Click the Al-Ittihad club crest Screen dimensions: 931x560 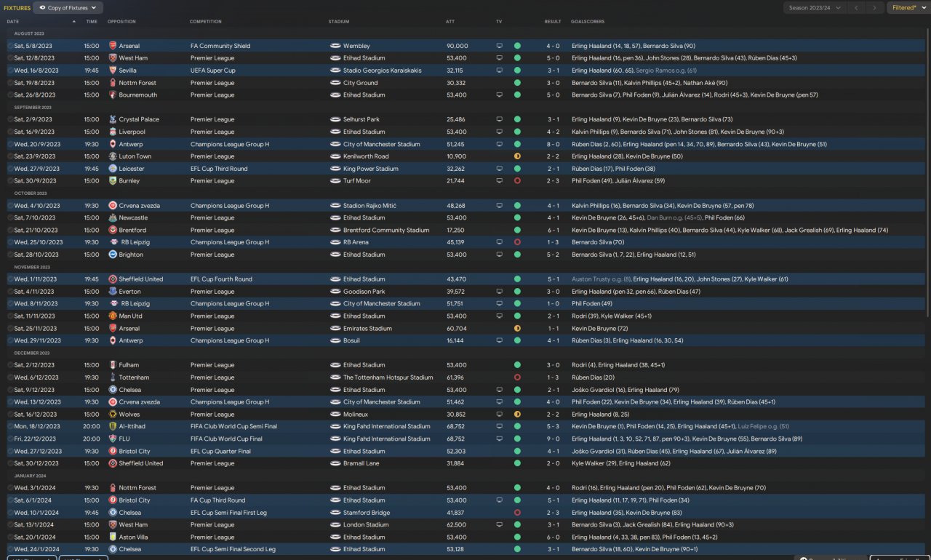[113, 427]
